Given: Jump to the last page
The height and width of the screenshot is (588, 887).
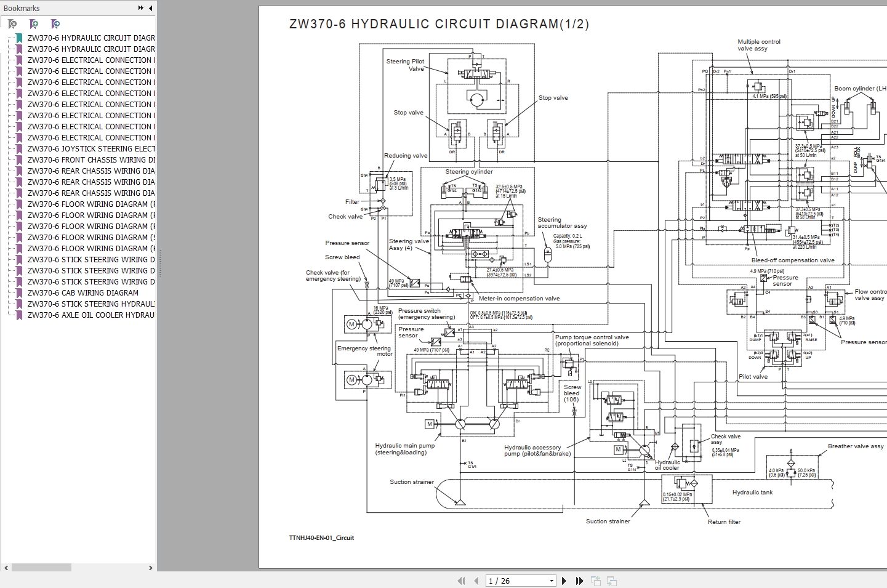Looking at the screenshot, I should click(x=579, y=581).
